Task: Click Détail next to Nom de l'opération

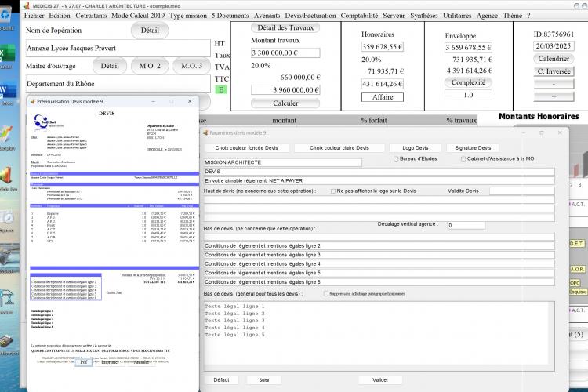Action: (150, 31)
